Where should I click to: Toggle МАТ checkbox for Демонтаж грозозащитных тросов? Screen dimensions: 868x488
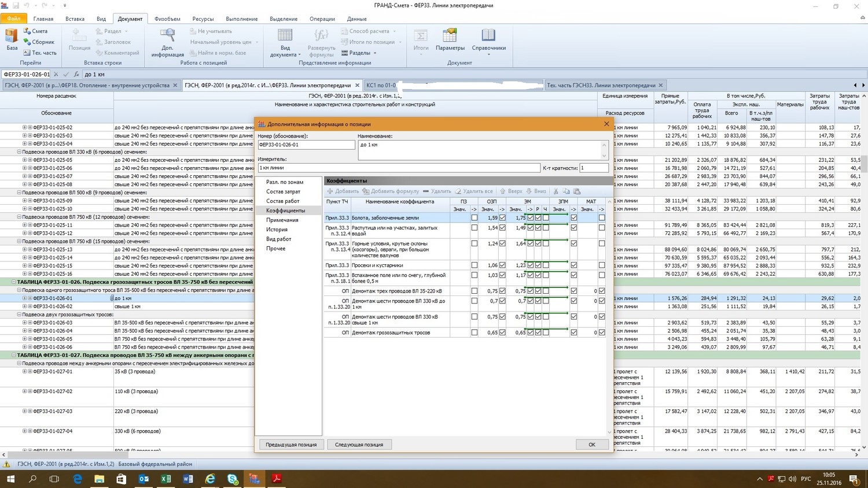pyautogui.click(x=602, y=332)
